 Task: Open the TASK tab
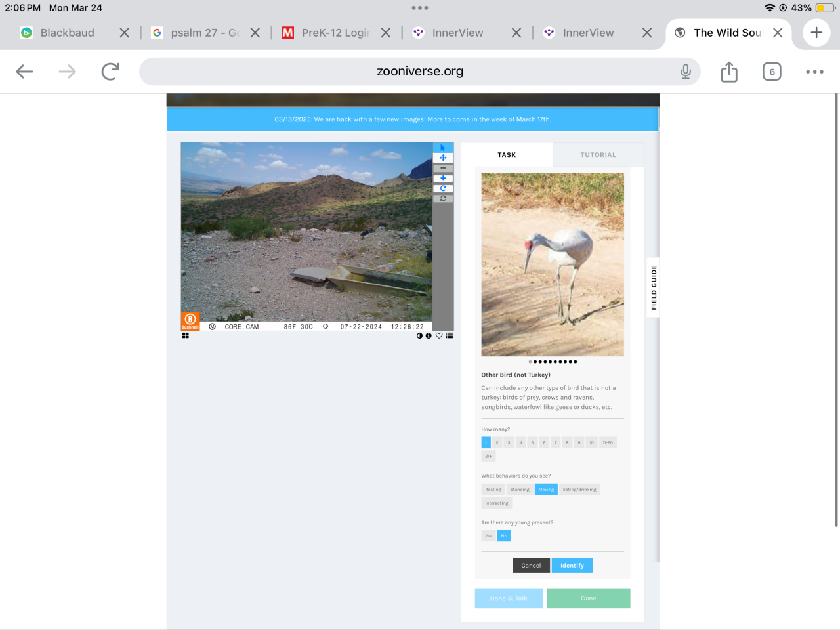tap(507, 155)
